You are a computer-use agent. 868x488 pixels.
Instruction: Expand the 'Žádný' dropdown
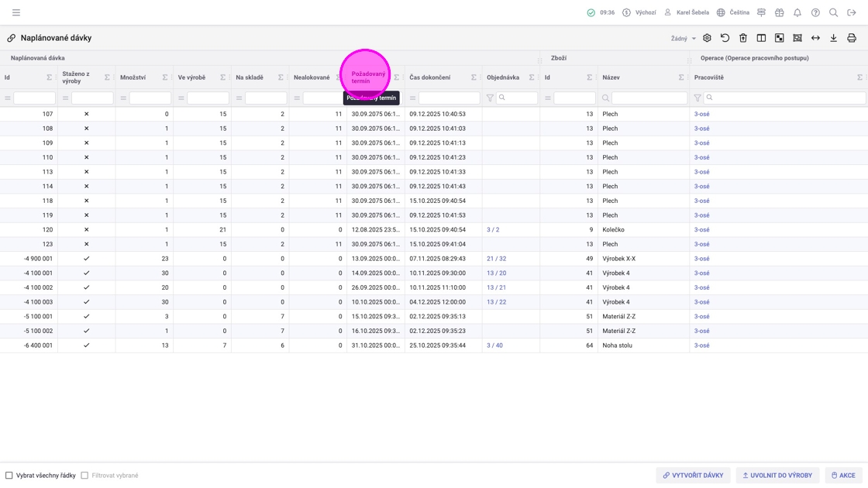point(683,39)
